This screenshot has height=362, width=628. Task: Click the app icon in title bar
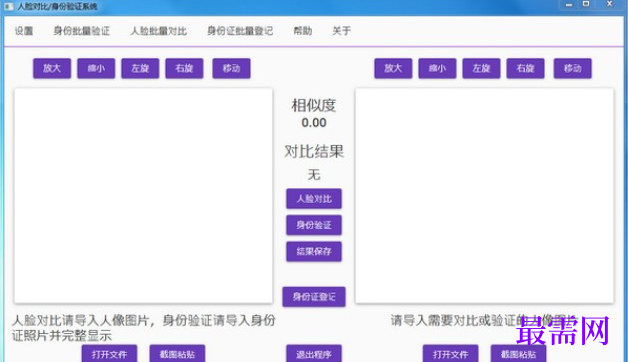point(8,6)
